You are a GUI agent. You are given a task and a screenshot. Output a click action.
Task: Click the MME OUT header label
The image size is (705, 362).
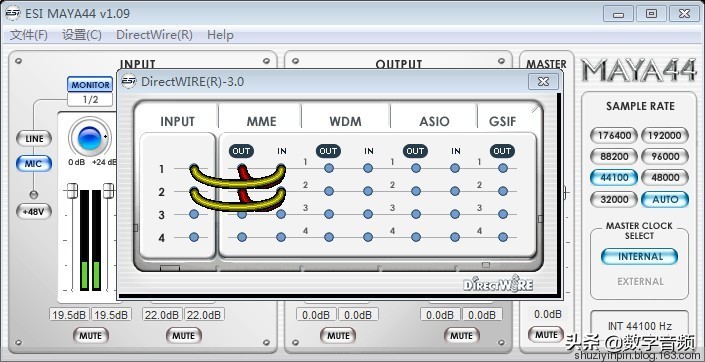coord(241,151)
